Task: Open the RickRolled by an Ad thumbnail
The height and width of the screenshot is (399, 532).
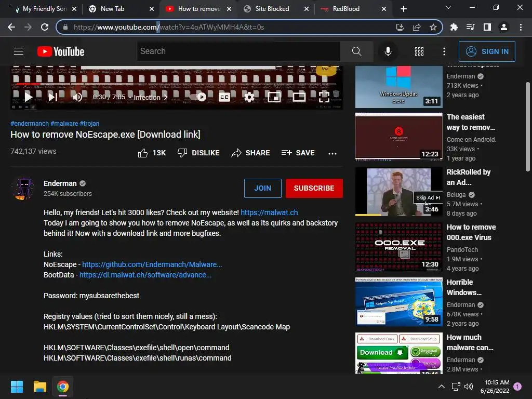Action: click(x=398, y=192)
